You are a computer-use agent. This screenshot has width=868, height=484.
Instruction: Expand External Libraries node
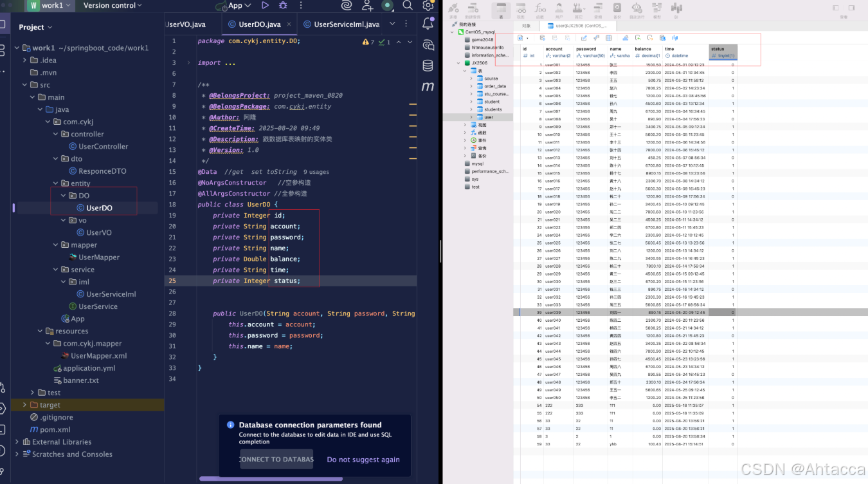17,442
